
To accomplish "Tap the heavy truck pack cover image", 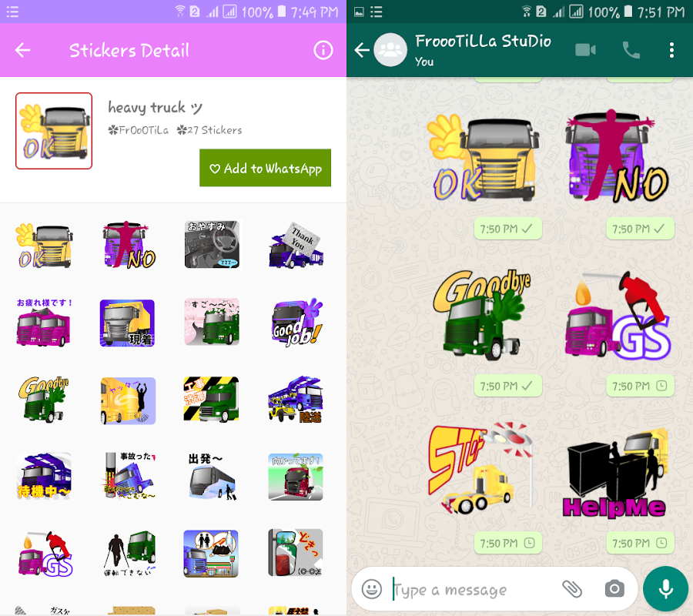I will point(54,131).
